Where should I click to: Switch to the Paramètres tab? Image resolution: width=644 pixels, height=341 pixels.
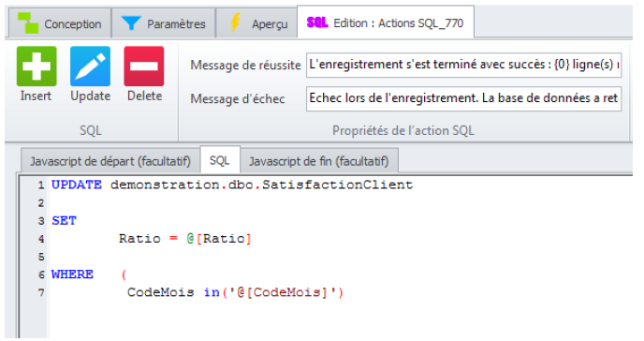click(164, 23)
